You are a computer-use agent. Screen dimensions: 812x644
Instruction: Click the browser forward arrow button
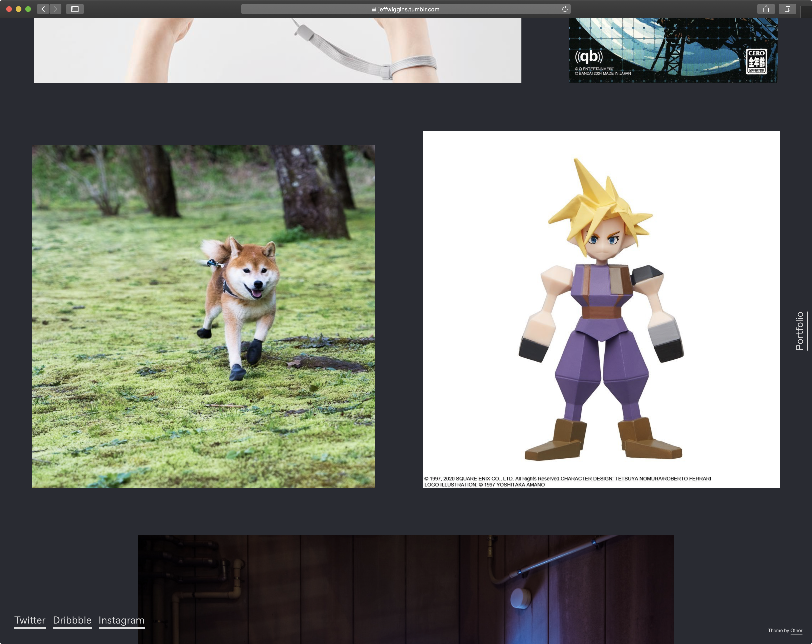pos(55,9)
